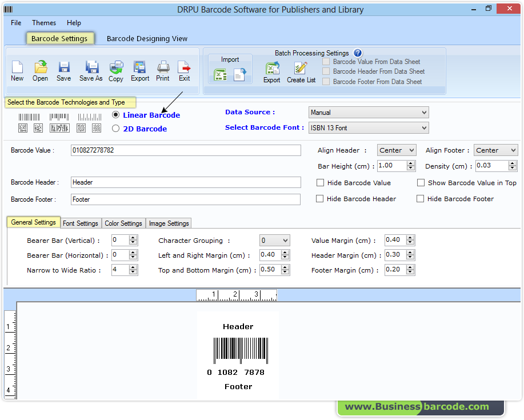Image resolution: width=524 pixels, height=420 pixels.
Task: Open the Align Header dropdown
Action: [x=397, y=150]
